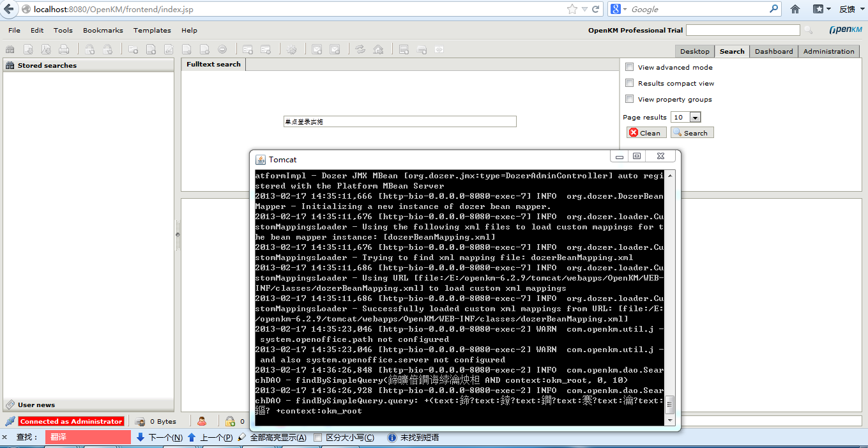The height and width of the screenshot is (448, 868).
Task: Open the 反馈 feedback dropdown
Action: (851, 9)
